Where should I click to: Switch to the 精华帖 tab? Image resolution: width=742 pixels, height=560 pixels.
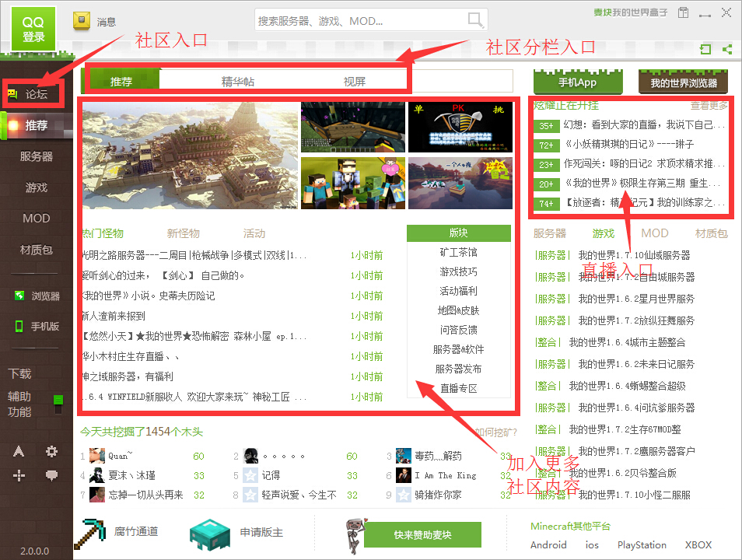(236, 81)
